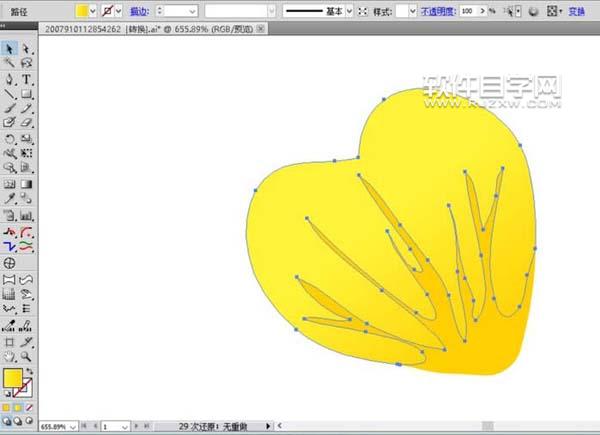Click the 变换 transform link
The image size is (600, 435).
pos(577,10)
